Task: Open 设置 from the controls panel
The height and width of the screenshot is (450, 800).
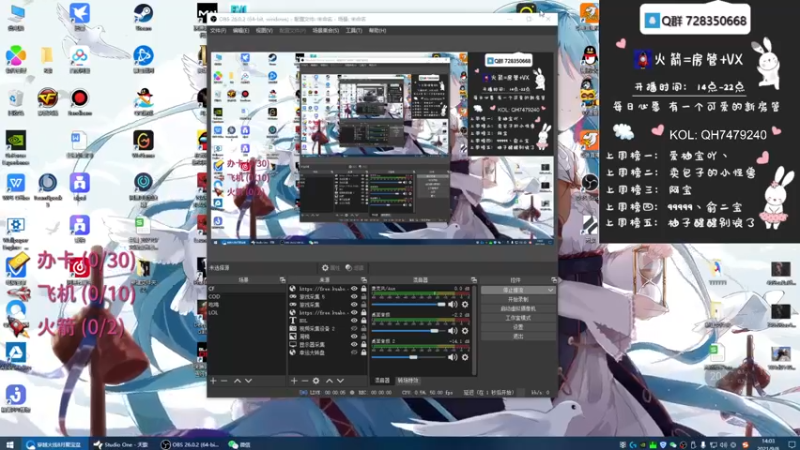Action: [518, 327]
